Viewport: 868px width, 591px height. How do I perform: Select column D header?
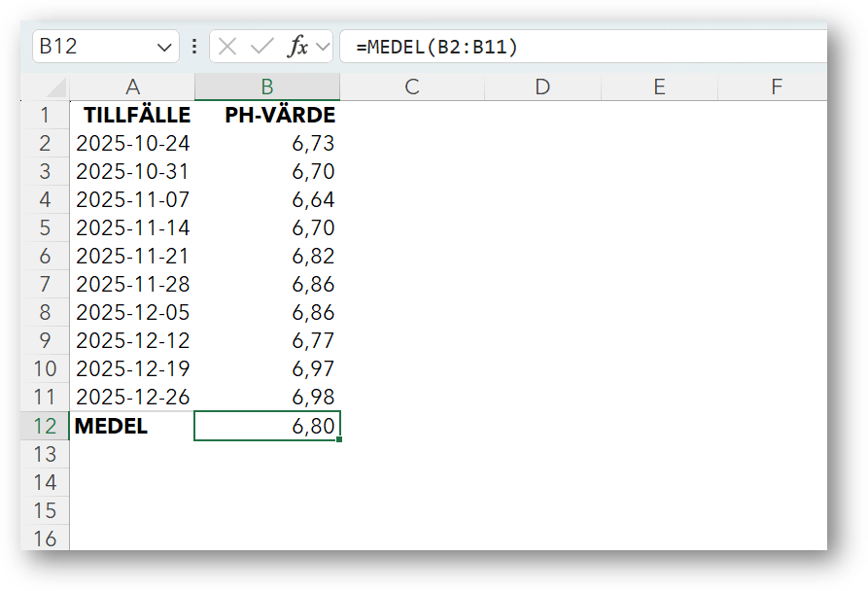point(541,87)
